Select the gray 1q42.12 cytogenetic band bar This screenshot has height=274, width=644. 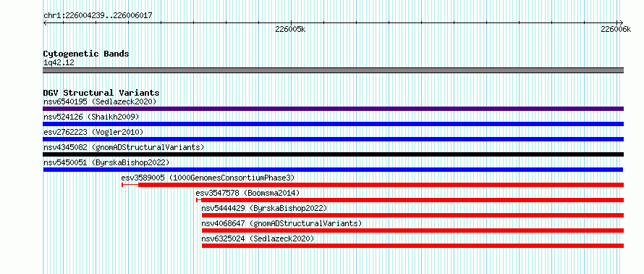(x=333, y=70)
